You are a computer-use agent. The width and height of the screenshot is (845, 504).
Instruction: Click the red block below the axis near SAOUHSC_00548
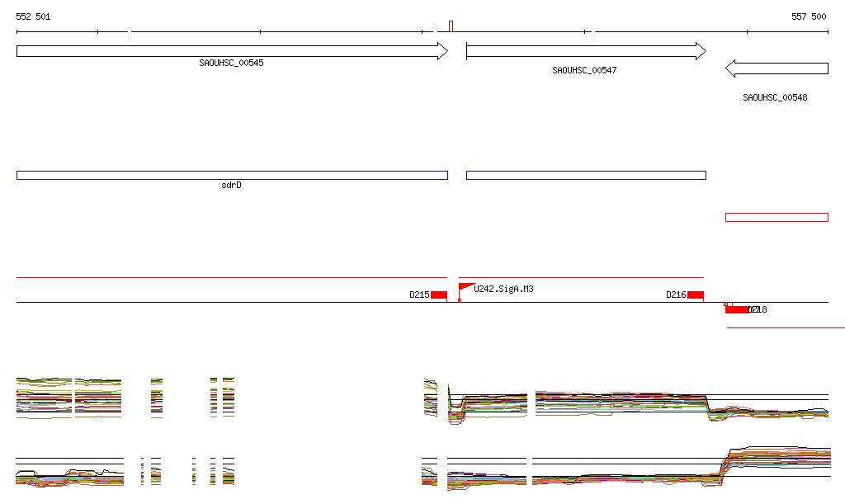(737, 309)
